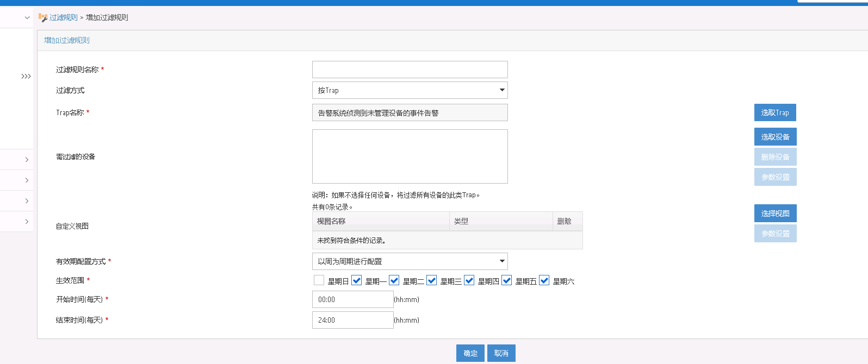
Task: Confirm with the 确定 button
Action: (x=470, y=353)
